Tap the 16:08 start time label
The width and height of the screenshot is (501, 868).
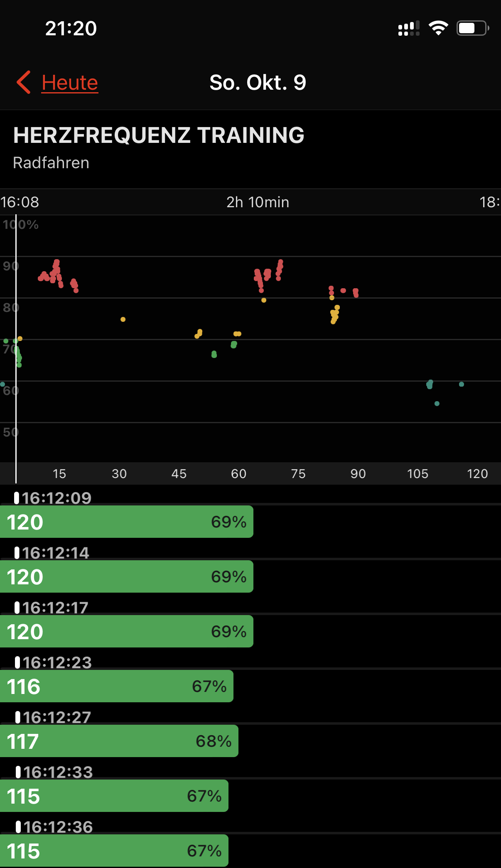tap(20, 202)
